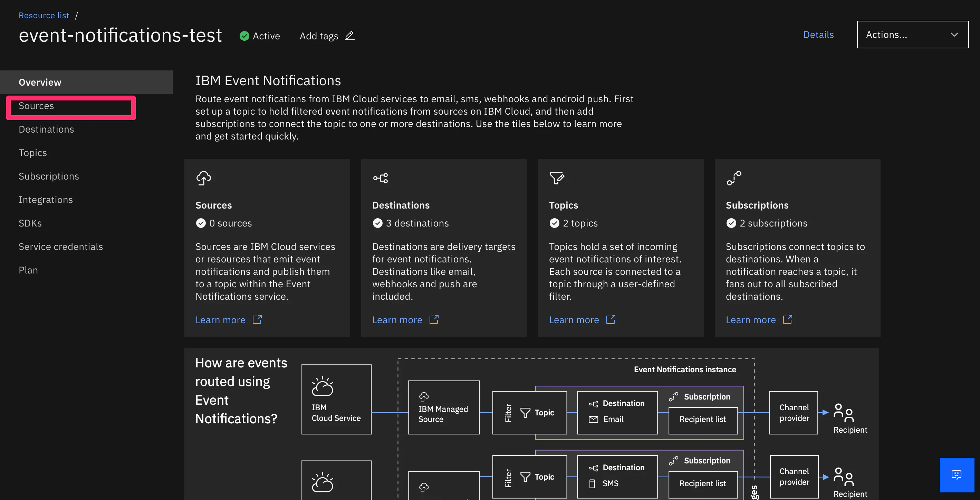Click the IBM Managed Source upload icon

click(x=424, y=397)
